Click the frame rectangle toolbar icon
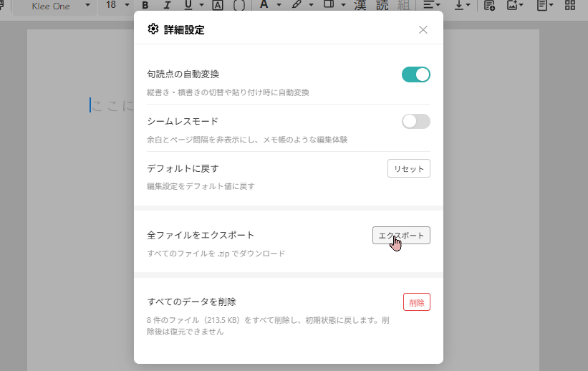The height and width of the screenshot is (371, 588). [x=329, y=4]
